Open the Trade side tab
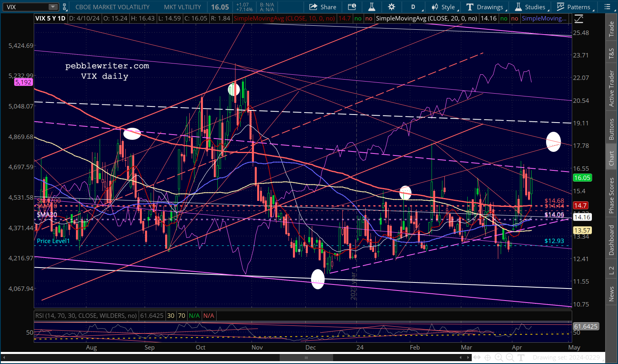 pos(611,29)
